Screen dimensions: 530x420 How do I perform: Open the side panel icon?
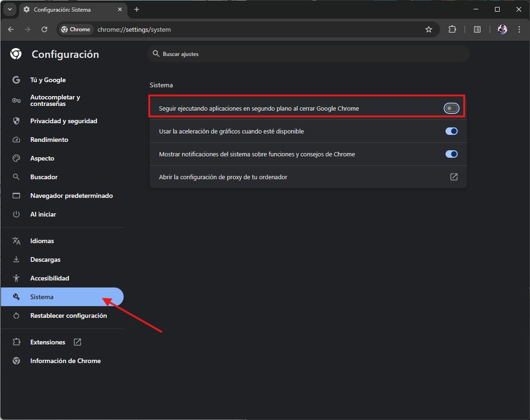pos(477,30)
